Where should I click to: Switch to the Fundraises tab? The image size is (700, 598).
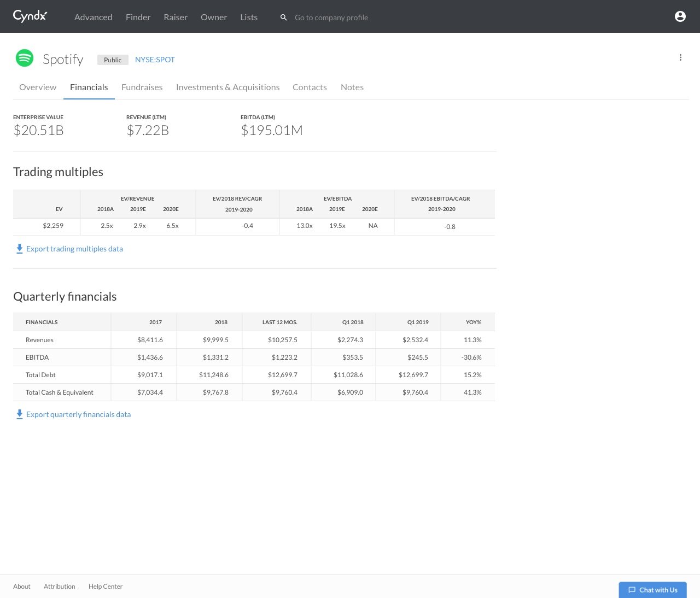point(142,87)
